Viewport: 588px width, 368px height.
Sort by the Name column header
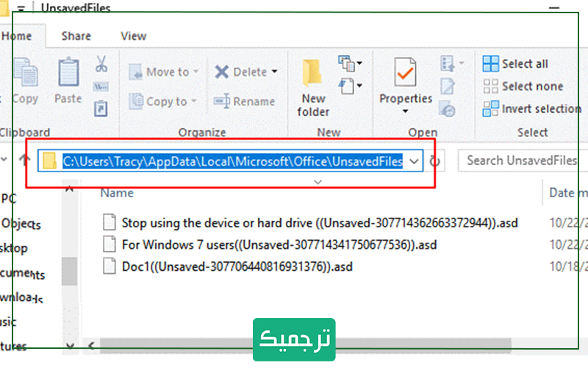[117, 193]
